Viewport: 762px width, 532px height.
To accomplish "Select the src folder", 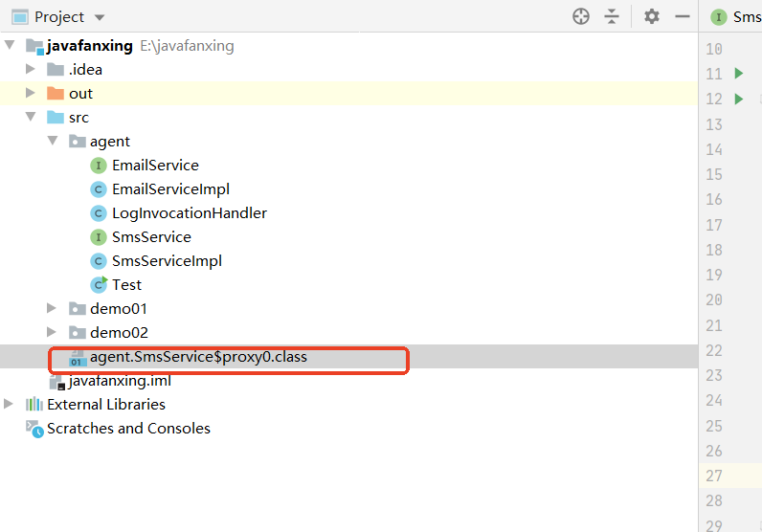I will tap(78, 118).
